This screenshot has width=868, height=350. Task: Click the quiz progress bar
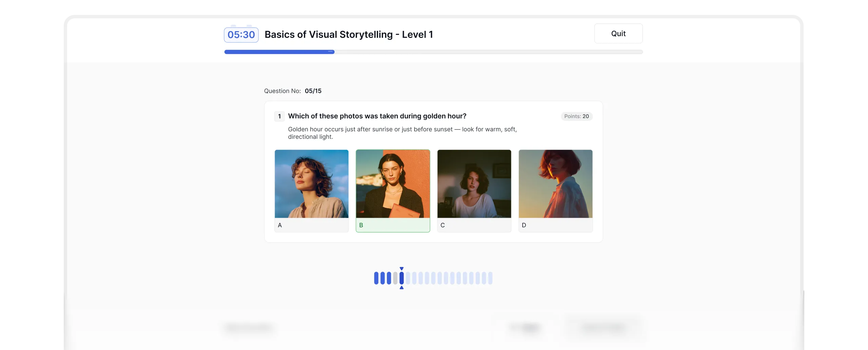coord(433,52)
